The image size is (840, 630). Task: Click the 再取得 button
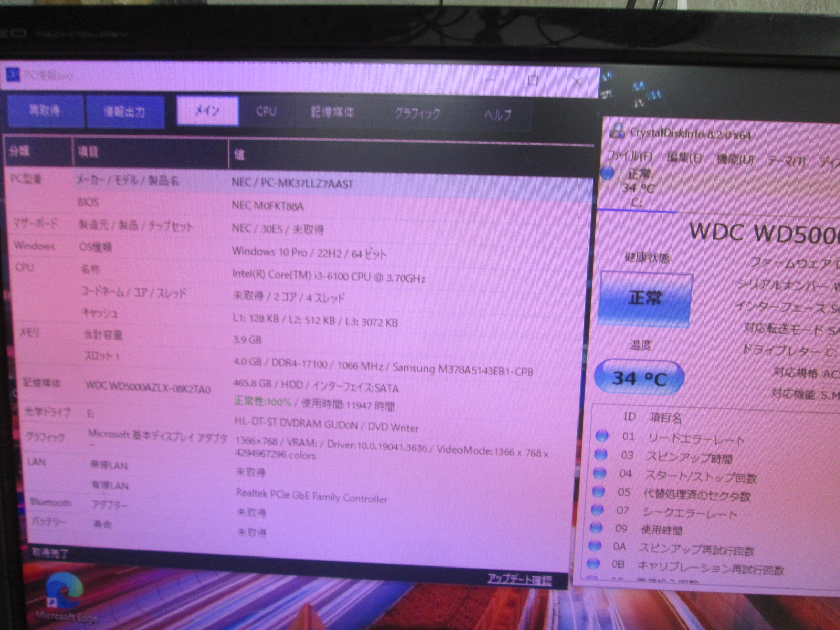(45, 111)
